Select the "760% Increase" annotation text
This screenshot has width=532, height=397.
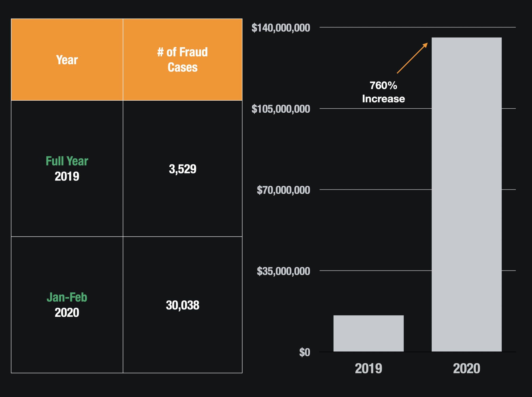(383, 92)
